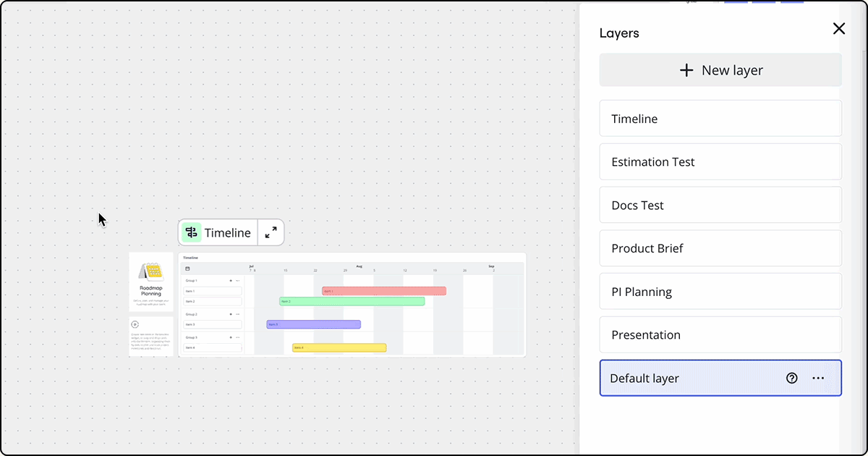Add an item to Group 3

pyautogui.click(x=231, y=337)
